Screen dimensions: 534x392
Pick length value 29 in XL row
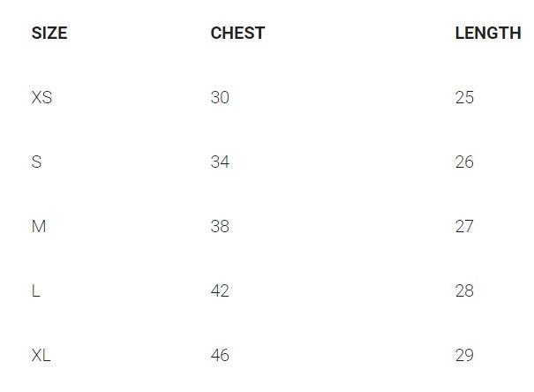tap(464, 355)
